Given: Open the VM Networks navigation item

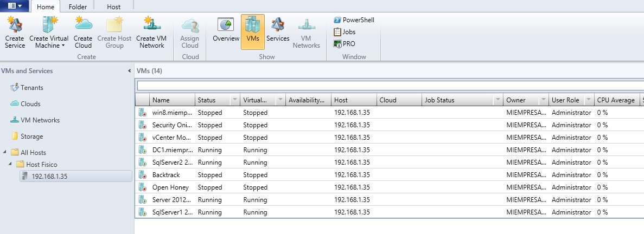Looking at the screenshot, I should (x=40, y=120).
